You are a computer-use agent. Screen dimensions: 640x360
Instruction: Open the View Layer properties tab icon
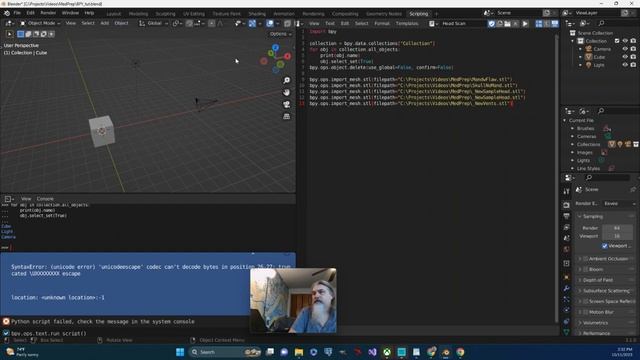point(566,227)
